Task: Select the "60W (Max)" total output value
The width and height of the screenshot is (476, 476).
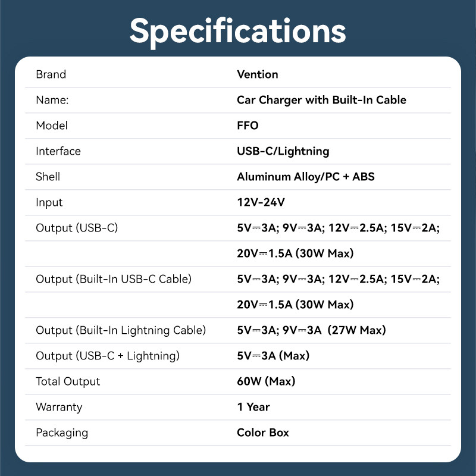Action: (x=266, y=381)
